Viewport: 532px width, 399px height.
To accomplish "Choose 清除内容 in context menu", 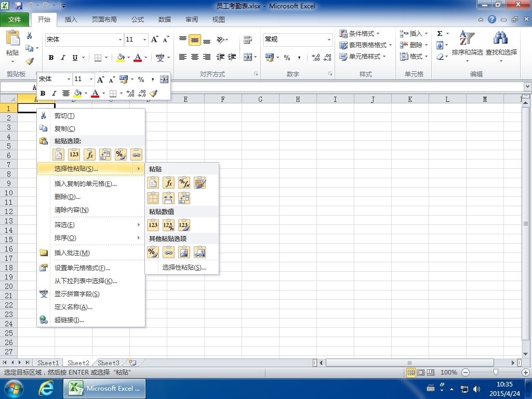I will [91, 210].
